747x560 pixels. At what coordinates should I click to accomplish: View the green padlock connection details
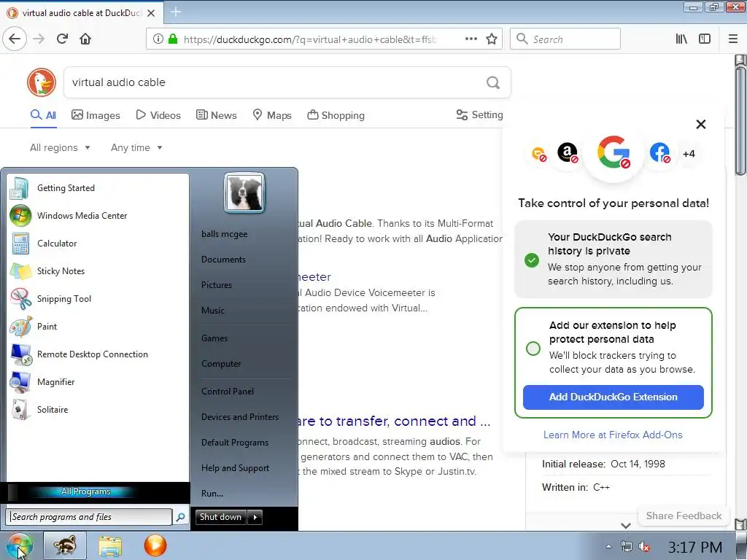pyautogui.click(x=173, y=39)
